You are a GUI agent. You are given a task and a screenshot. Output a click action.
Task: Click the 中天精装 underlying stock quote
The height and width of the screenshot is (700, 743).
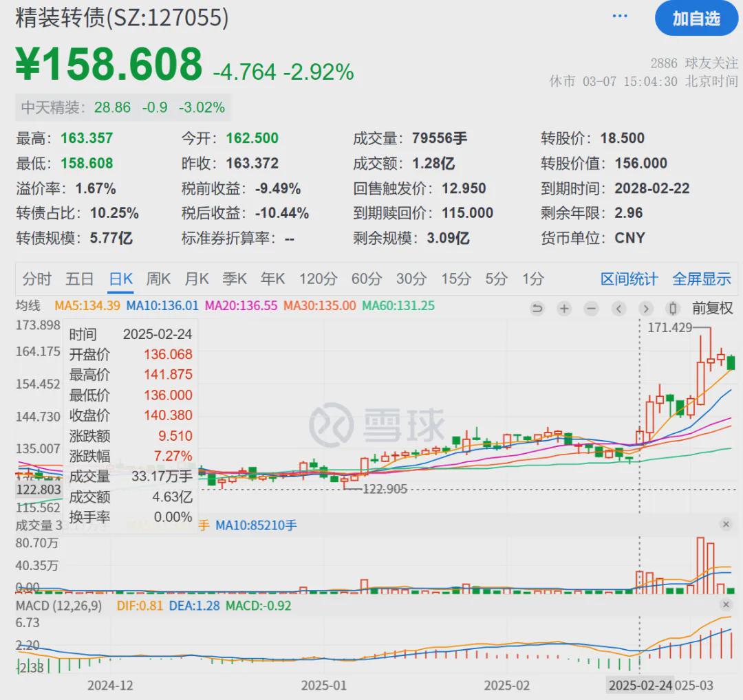click(122, 107)
